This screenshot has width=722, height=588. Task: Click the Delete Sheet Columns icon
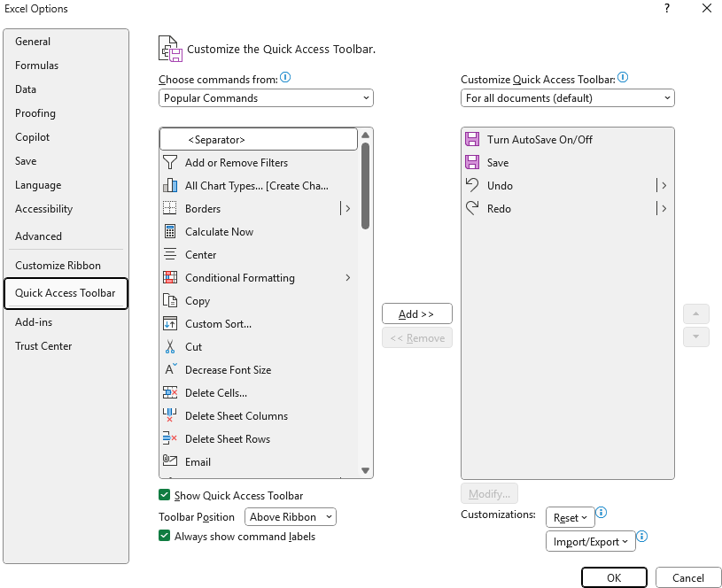pos(170,415)
